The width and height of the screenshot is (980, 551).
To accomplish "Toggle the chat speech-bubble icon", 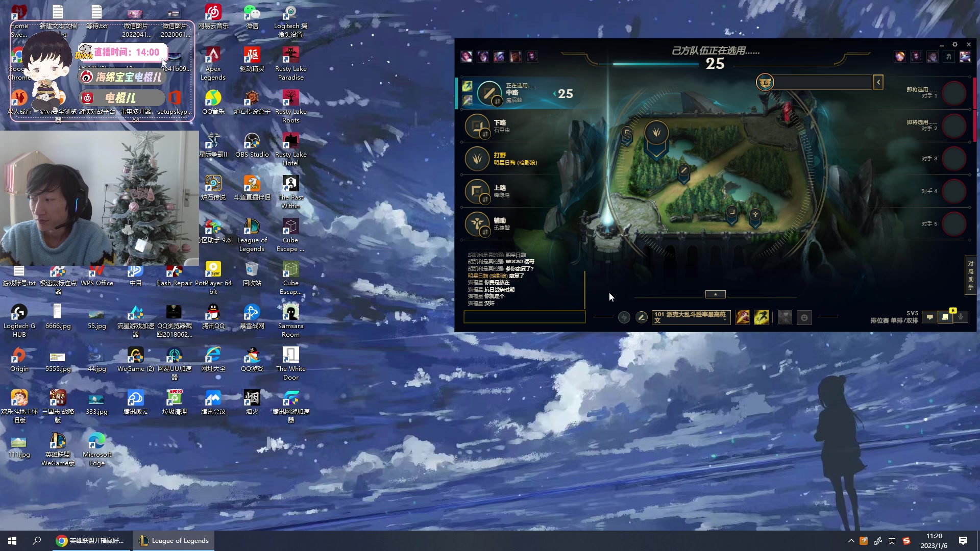I will point(930,317).
